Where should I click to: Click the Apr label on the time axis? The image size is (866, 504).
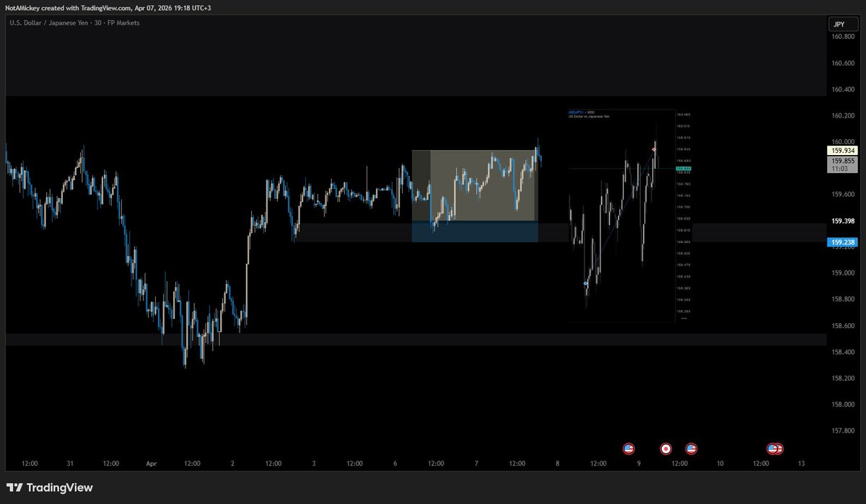tap(152, 464)
